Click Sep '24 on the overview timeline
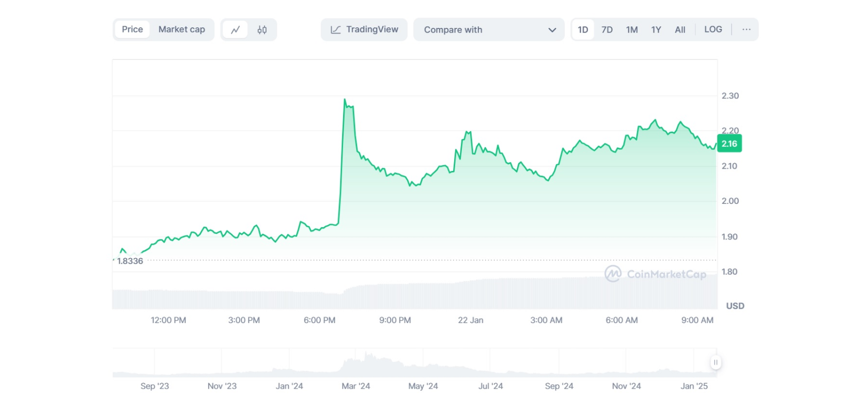868x413 pixels. click(x=559, y=386)
